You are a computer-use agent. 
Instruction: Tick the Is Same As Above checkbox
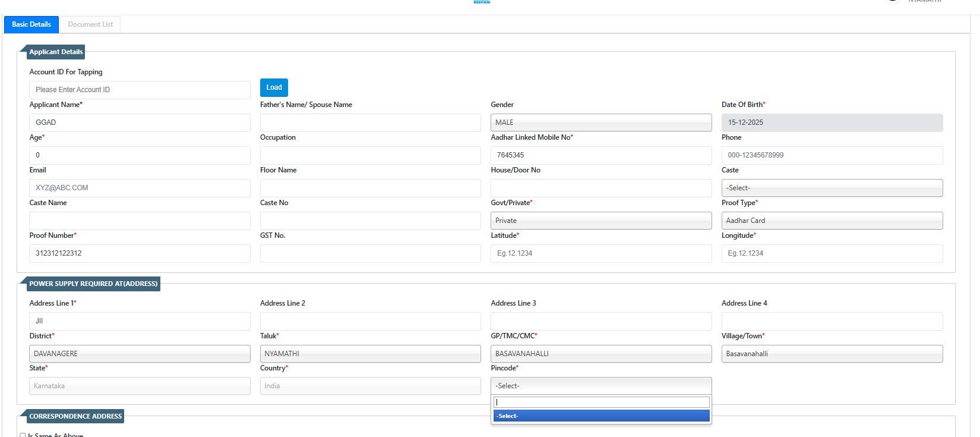click(x=23, y=435)
